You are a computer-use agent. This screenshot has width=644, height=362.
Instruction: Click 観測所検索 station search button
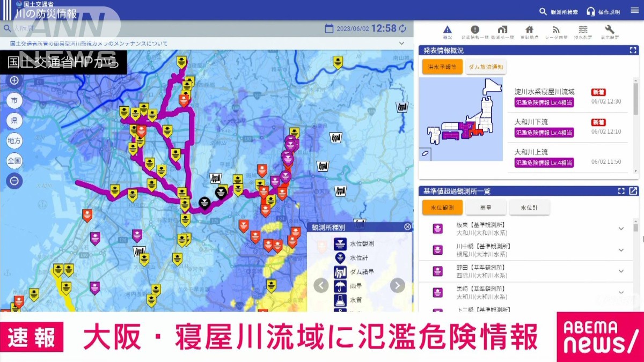pyautogui.click(x=559, y=12)
